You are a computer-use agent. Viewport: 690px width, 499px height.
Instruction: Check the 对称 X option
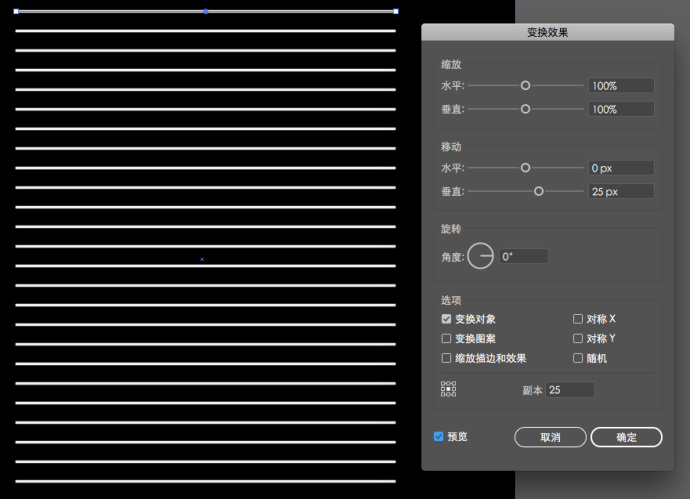coord(578,319)
